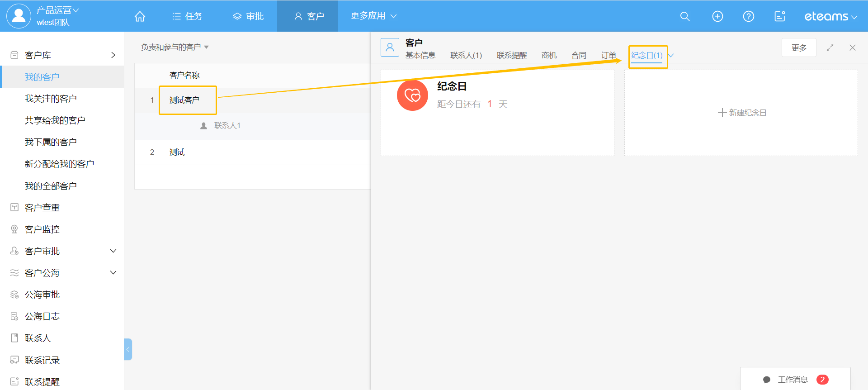
Task: Click the red heart anniversary icon
Action: point(412,95)
